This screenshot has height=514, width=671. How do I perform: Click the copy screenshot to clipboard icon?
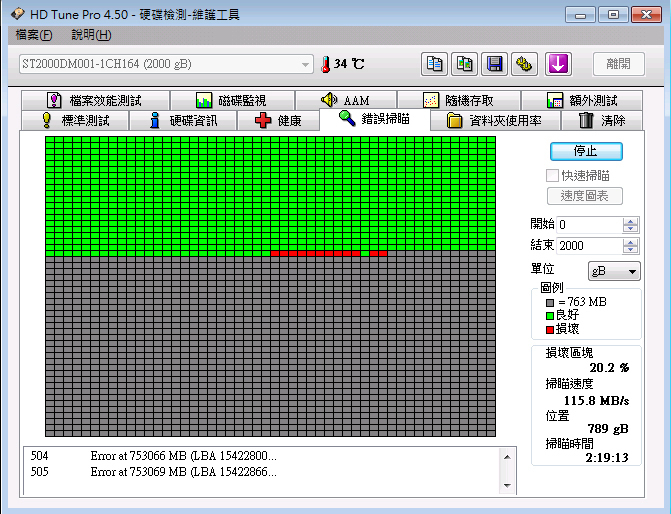click(464, 64)
